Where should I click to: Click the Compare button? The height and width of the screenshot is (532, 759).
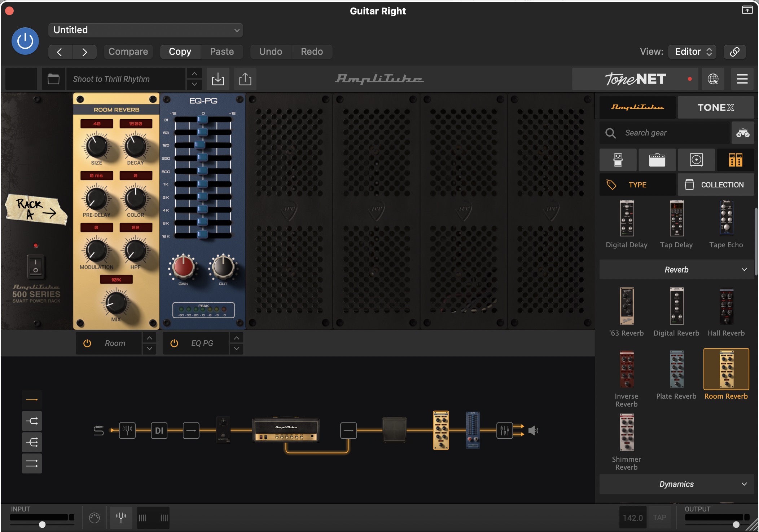click(128, 52)
